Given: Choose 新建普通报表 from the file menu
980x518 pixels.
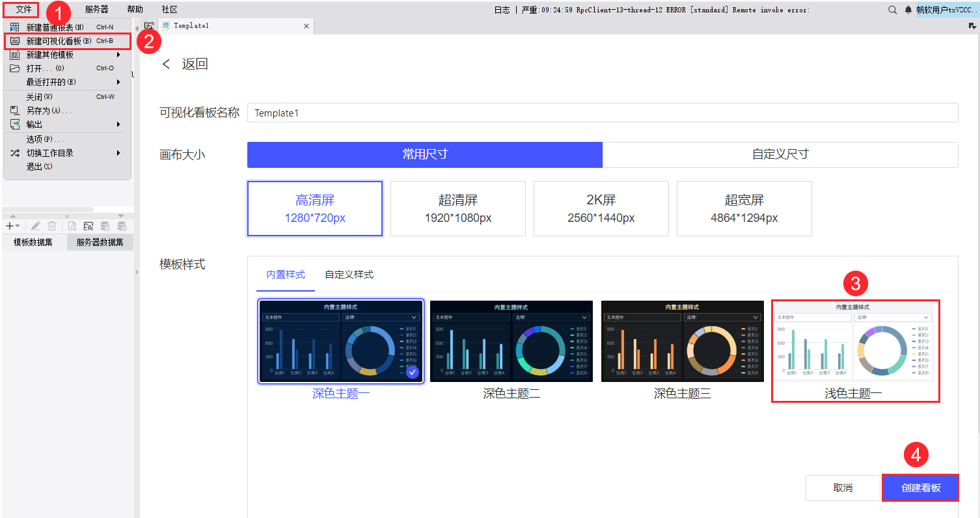Looking at the screenshot, I should [67, 27].
